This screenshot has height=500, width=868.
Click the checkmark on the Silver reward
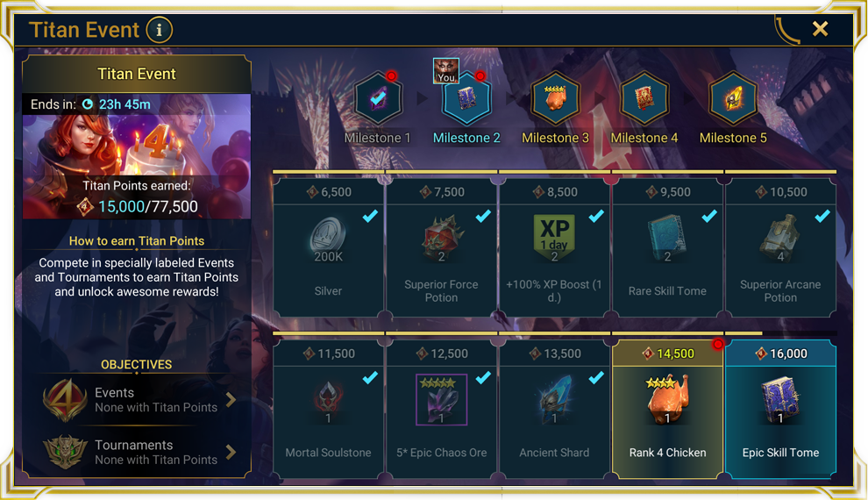pos(370,216)
